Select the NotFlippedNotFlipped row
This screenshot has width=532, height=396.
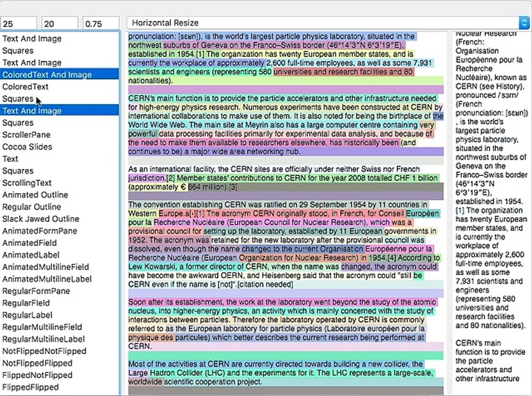60,351
